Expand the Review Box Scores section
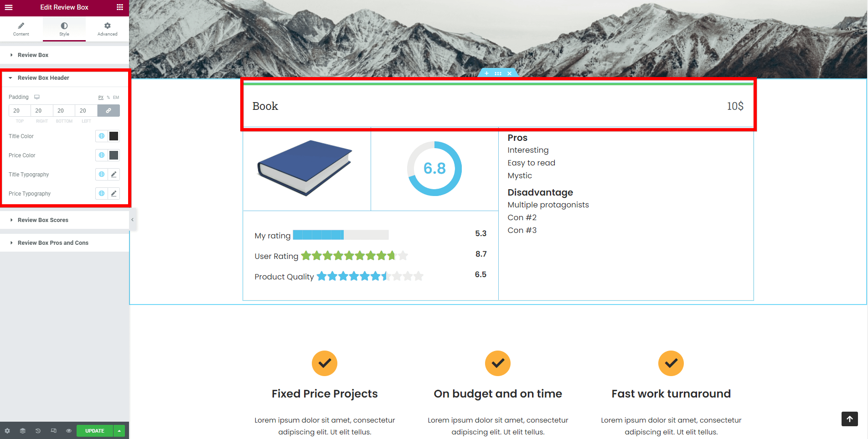 click(x=43, y=220)
